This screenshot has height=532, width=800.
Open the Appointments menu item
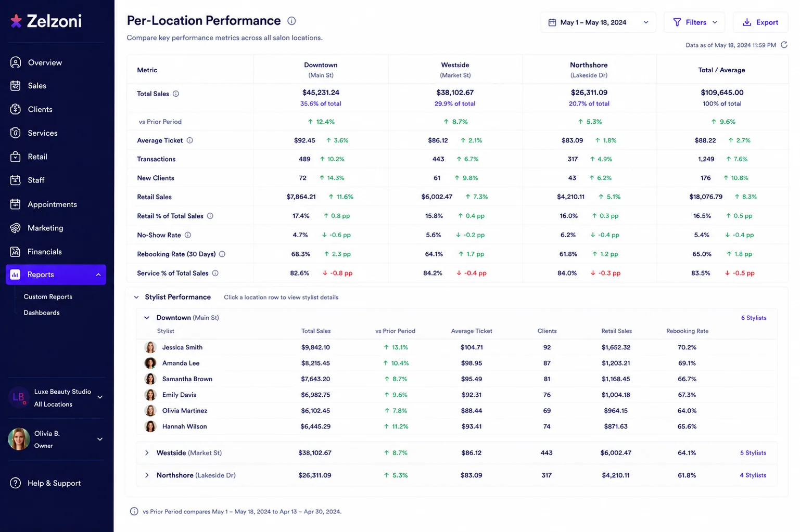tap(52, 204)
